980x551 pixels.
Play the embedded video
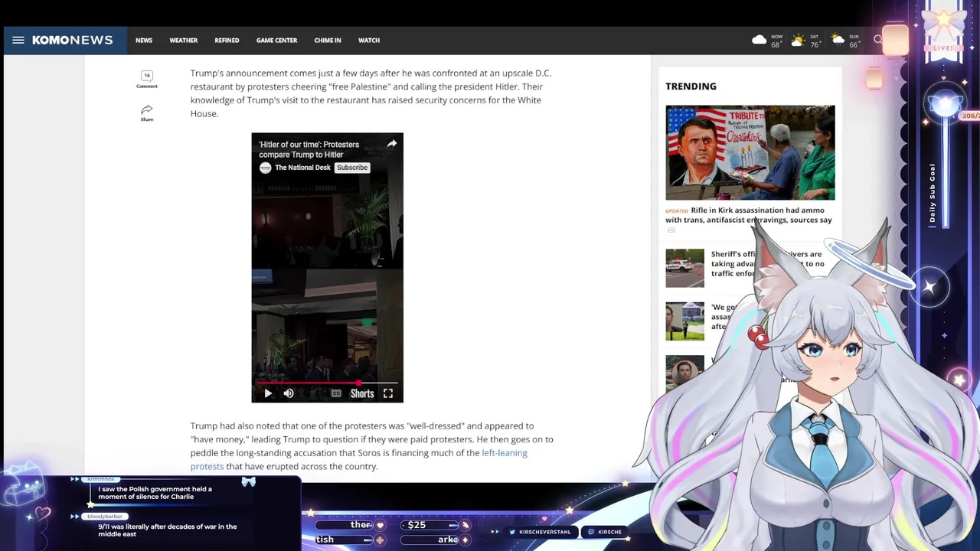click(x=267, y=393)
